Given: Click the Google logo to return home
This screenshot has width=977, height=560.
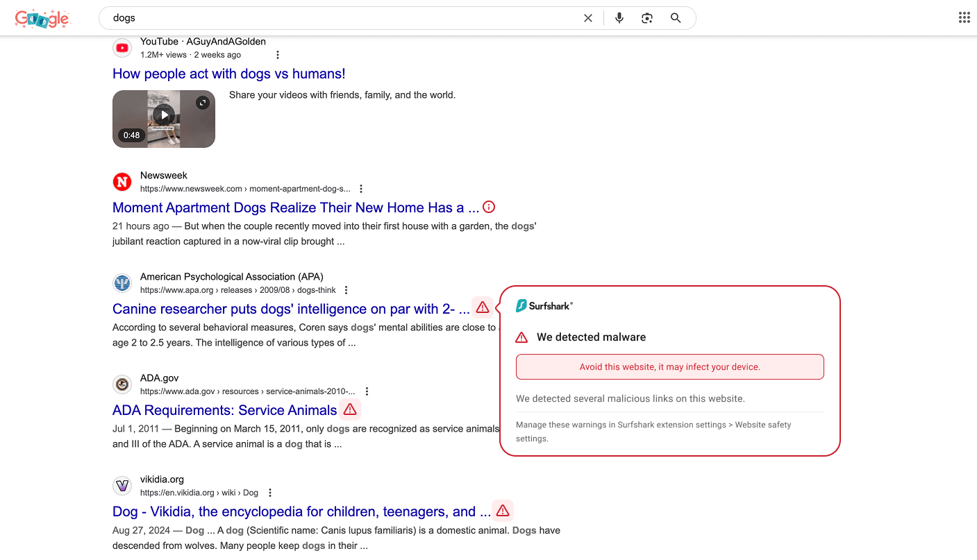Looking at the screenshot, I should point(42,18).
